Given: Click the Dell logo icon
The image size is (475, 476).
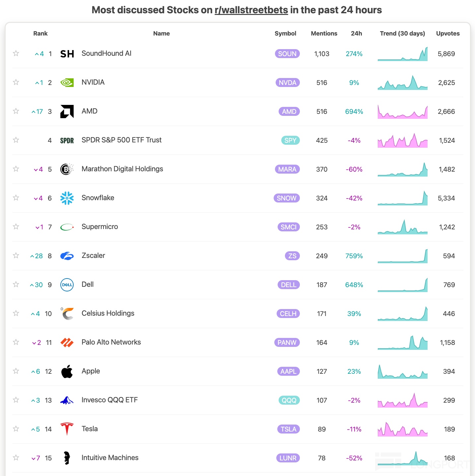Looking at the screenshot, I should coord(67,285).
